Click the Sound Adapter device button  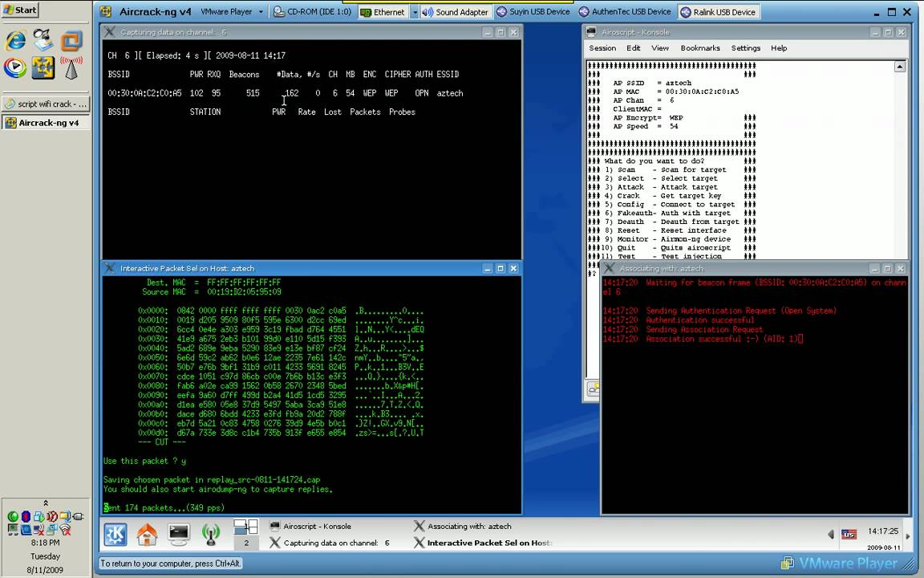click(456, 12)
